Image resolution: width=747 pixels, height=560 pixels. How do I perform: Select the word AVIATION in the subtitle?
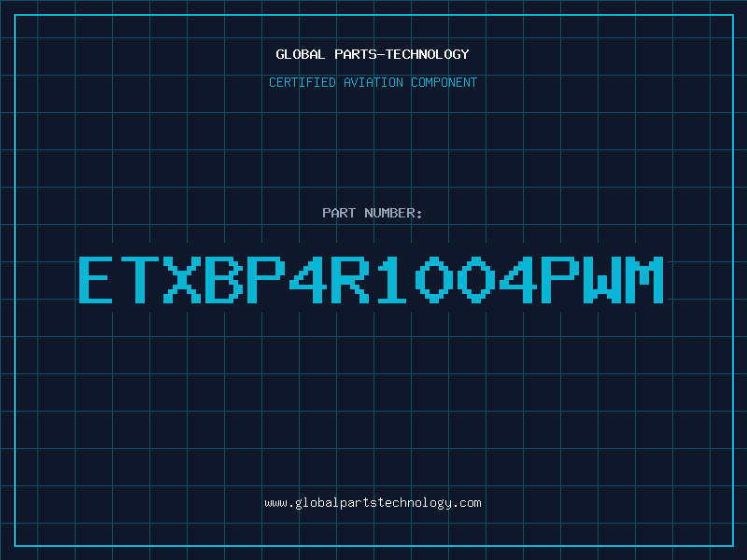(x=373, y=82)
